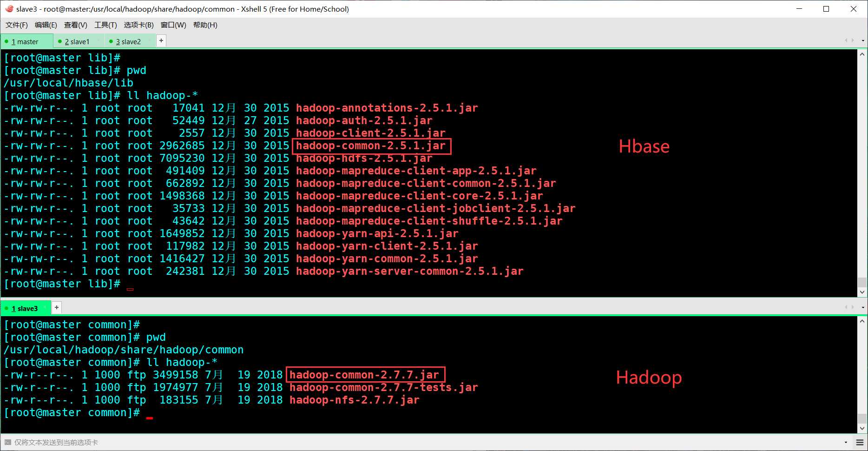Open compose bar target dropdown arrow
Image resolution: width=868 pixels, height=451 pixels.
coord(846,442)
